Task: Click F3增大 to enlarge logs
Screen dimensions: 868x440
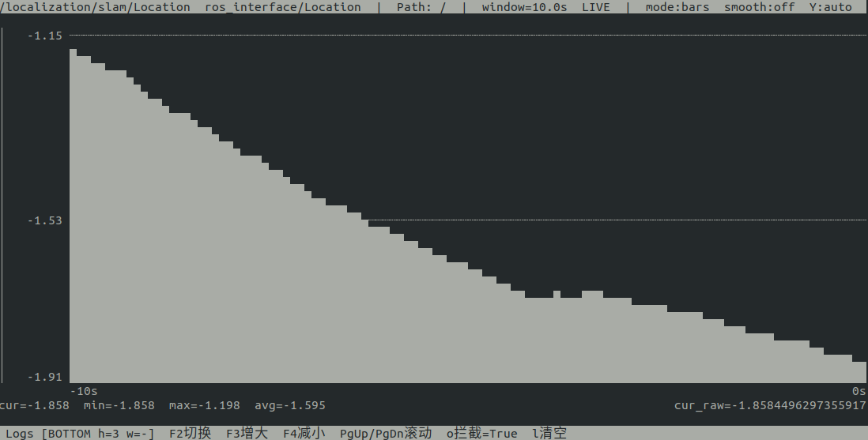Action: click(247, 434)
